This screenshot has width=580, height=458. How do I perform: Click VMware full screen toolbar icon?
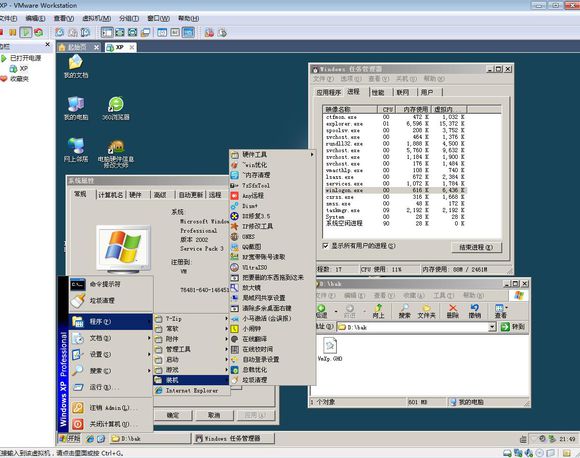[x=120, y=33]
